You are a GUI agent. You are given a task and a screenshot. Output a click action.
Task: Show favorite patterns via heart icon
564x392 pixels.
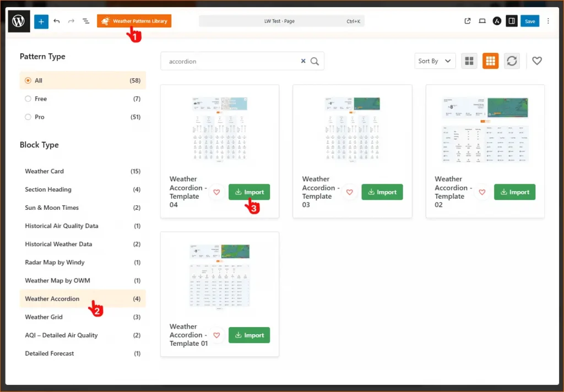(537, 61)
